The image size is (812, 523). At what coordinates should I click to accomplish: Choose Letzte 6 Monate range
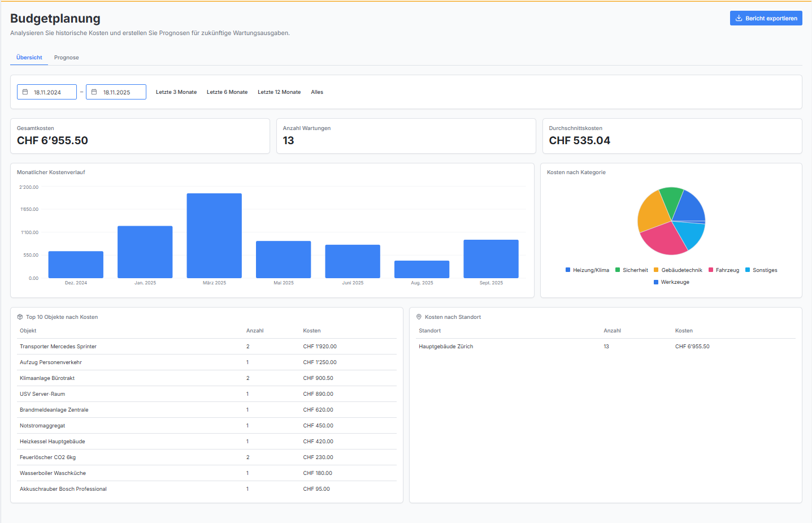(227, 92)
